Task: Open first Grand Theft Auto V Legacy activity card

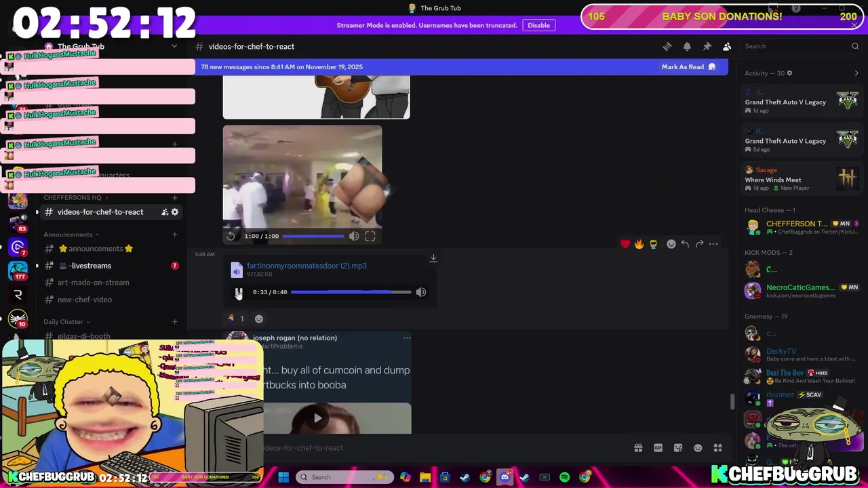Action: (802, 101)
